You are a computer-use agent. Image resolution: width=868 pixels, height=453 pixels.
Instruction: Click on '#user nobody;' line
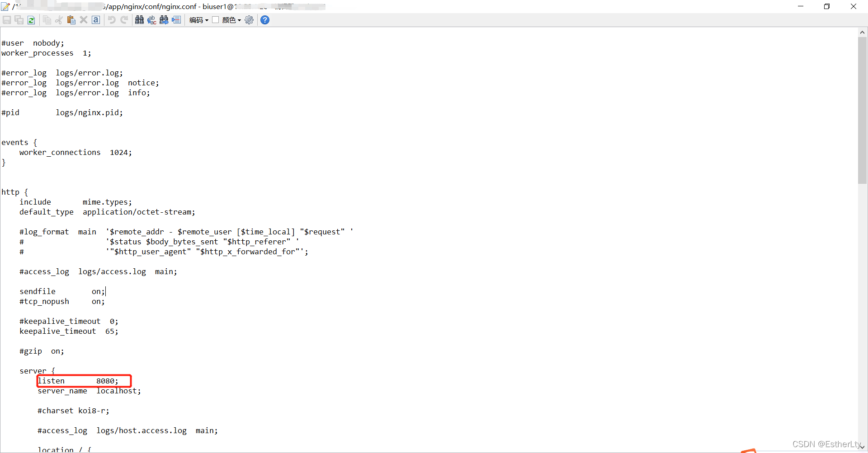click(33, 43)
